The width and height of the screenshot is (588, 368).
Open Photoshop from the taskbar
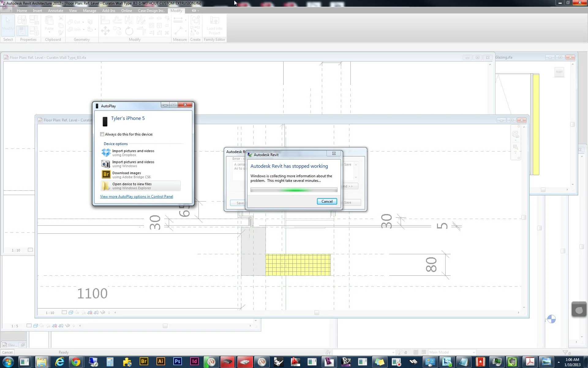177,362
